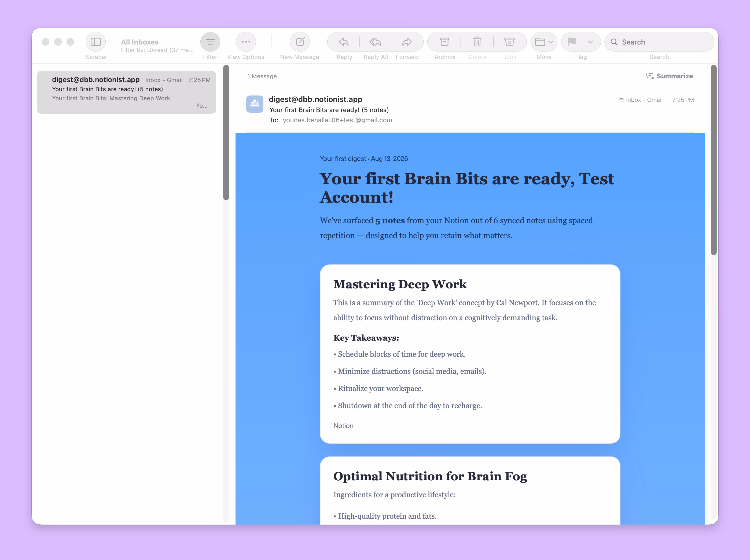750x560 pixels.
Task: Select the digest@dbb.notionist.app message in list
Action: point(126,92)
